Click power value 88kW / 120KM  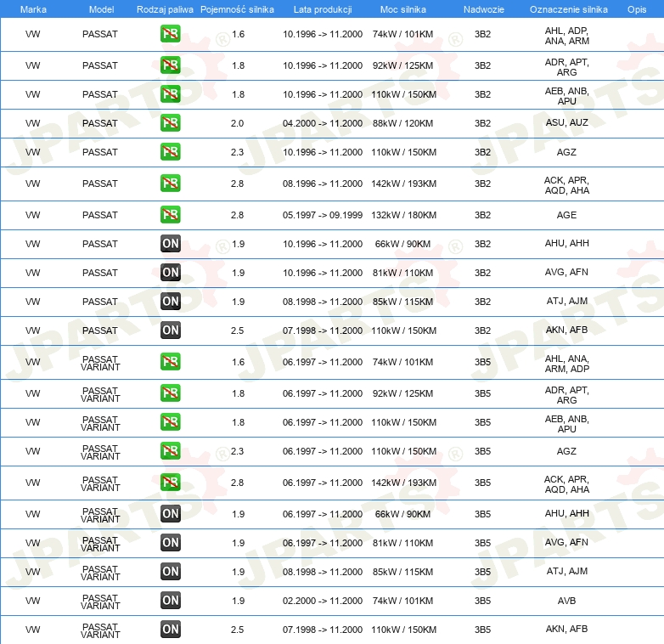(402, 123)
